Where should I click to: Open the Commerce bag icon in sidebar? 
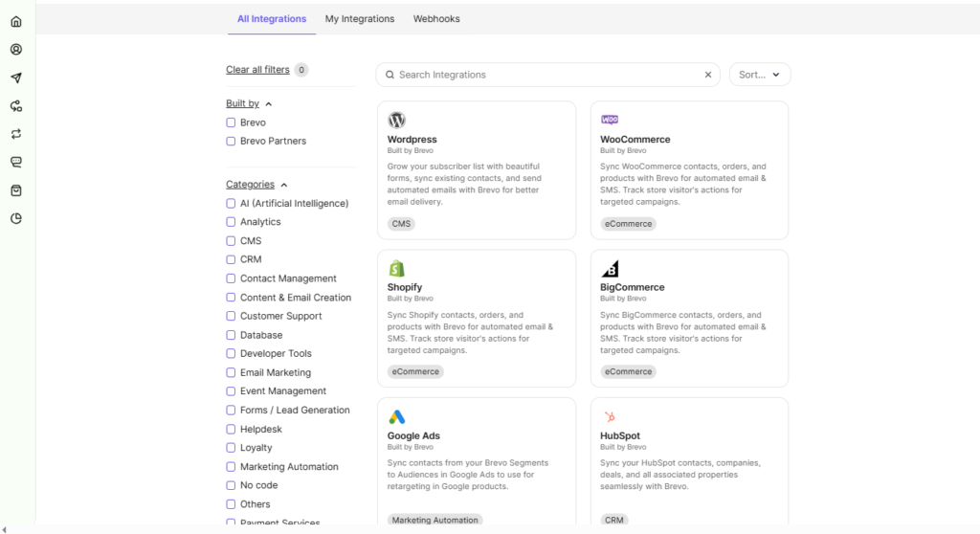(16, 190)
